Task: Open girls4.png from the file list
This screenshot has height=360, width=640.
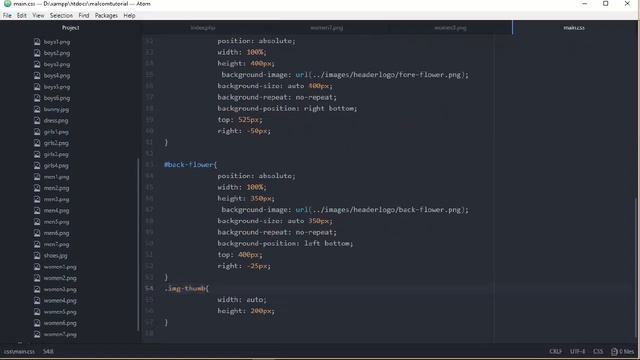Action: 56,165
